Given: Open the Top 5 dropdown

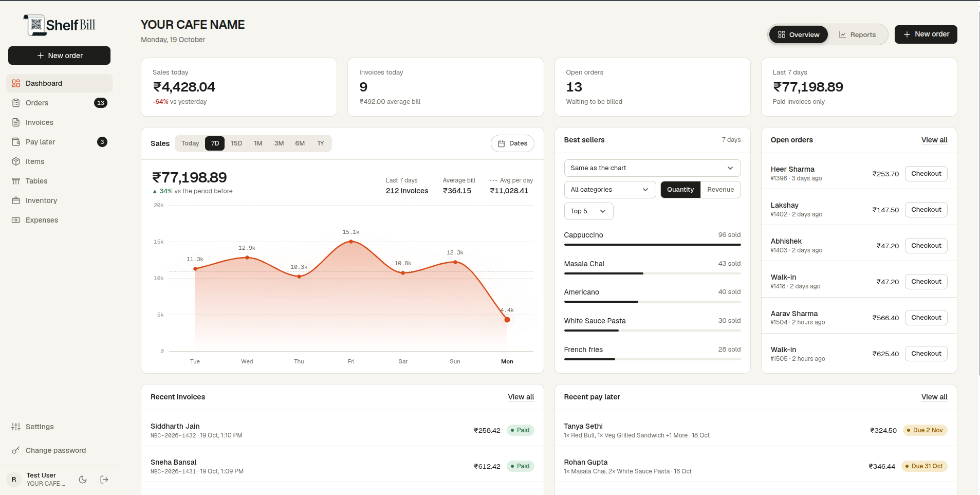Looking at the screenshot, I should pyautogui.click(x=588, y=211).
